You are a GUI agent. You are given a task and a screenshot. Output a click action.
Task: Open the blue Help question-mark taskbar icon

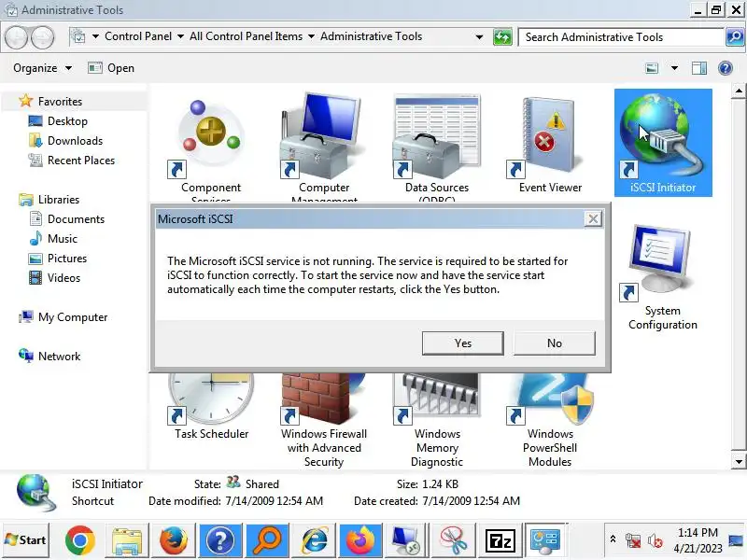coord(219,540)
